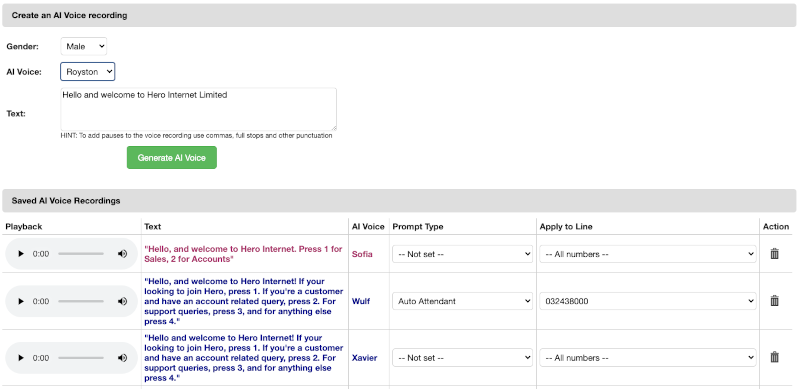The image size is (800, 389).
Task: Play the Wulf voice recording
Action: [x=21, y=301]
